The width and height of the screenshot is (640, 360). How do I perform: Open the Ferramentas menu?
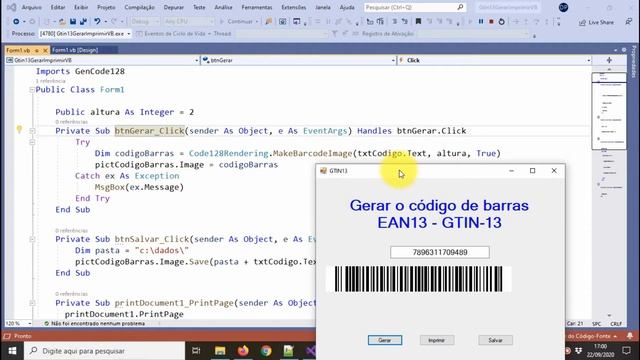tap(257, 7)
